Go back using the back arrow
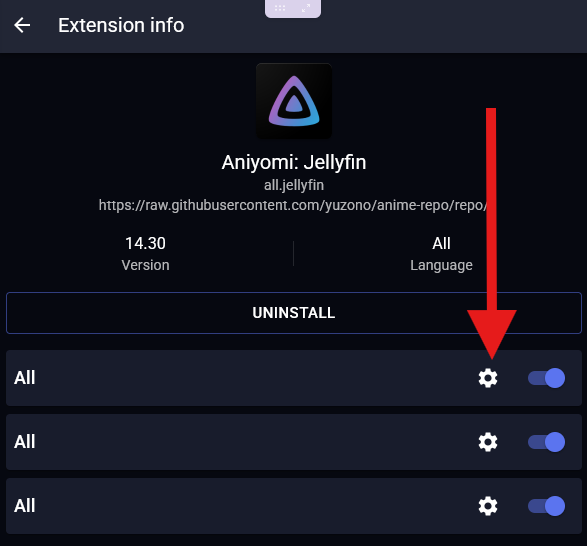This screenshot has width=587, height=546. point(22,25)
